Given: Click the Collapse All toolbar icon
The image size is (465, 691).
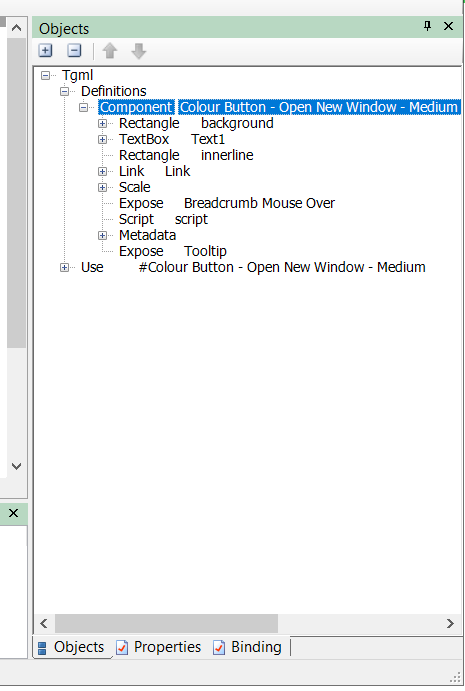Looking at the screenshot, I should point(74,51).
